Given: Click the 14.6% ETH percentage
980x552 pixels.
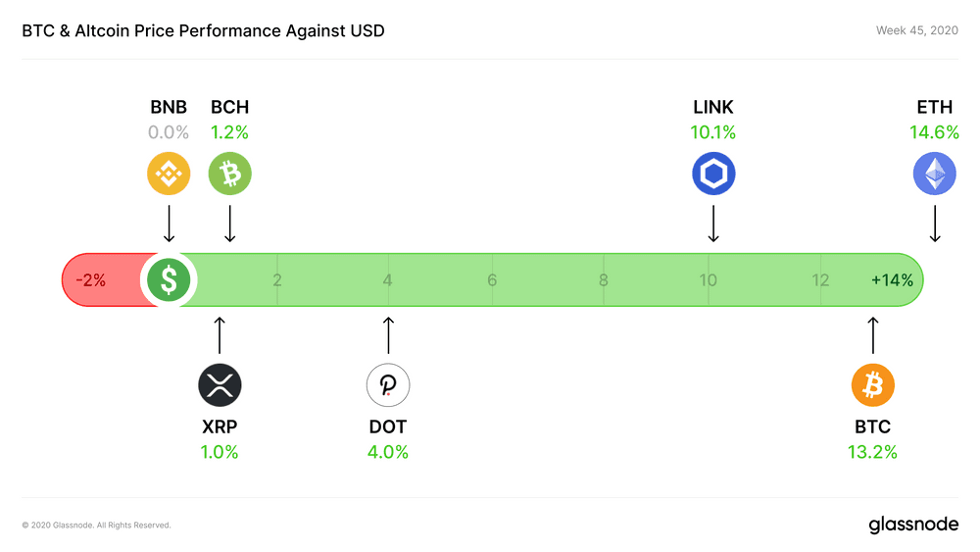Looking at the screenshot, I should [x=934, y=132].
